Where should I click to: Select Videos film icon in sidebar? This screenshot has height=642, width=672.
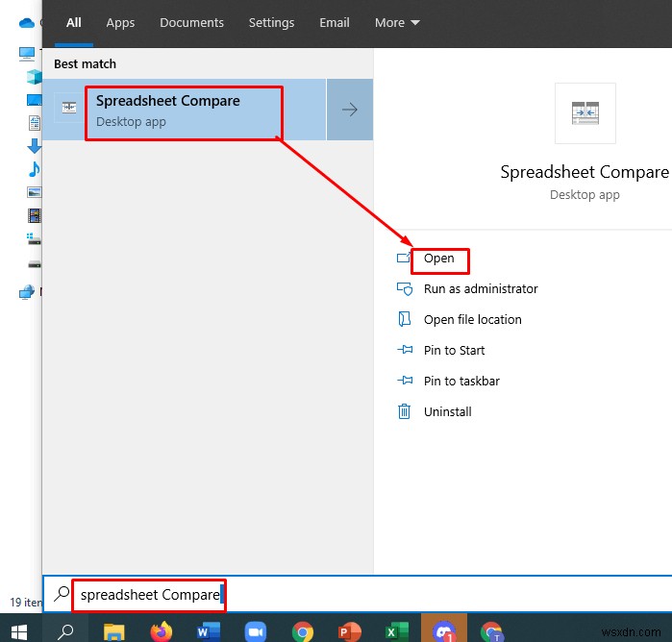[35, 215]
